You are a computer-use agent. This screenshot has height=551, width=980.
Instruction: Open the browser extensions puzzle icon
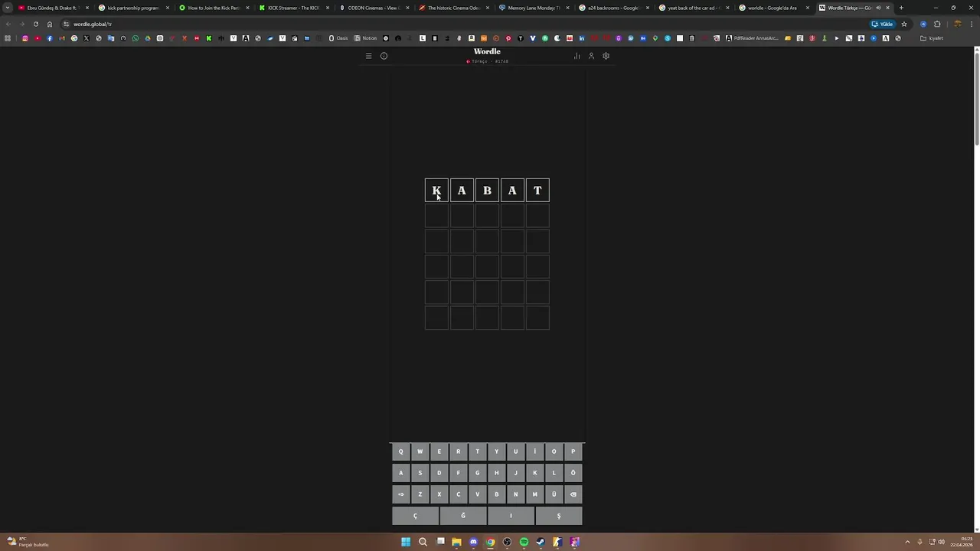click(936, 24)
